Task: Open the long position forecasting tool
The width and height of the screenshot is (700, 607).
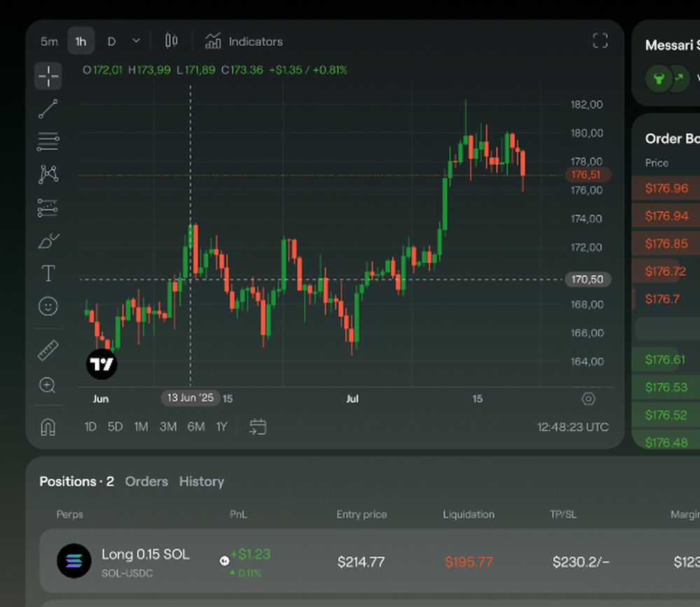Action: (x=48, y=208)
